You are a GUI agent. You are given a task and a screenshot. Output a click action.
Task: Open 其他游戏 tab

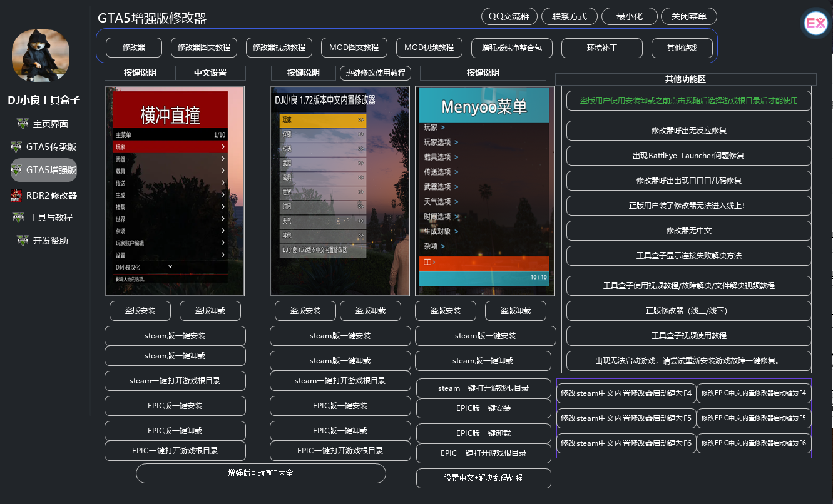point(682,48)
